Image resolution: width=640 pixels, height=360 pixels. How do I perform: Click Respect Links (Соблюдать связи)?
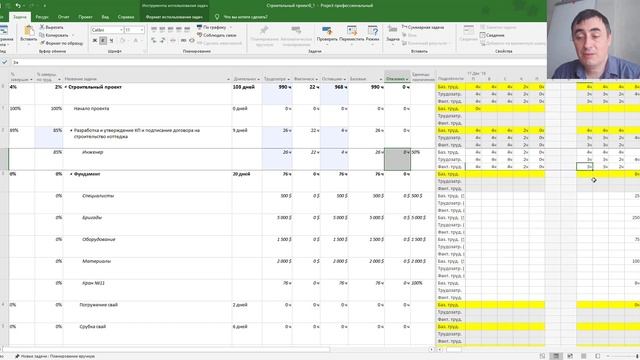coord(217,35)
